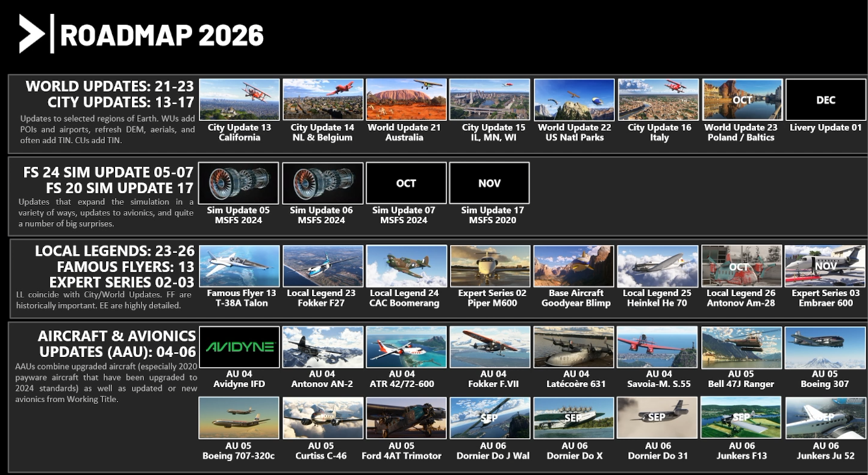Click City Update 16 Italy thumbnail
868x475 pixels.
click(658, 99)
